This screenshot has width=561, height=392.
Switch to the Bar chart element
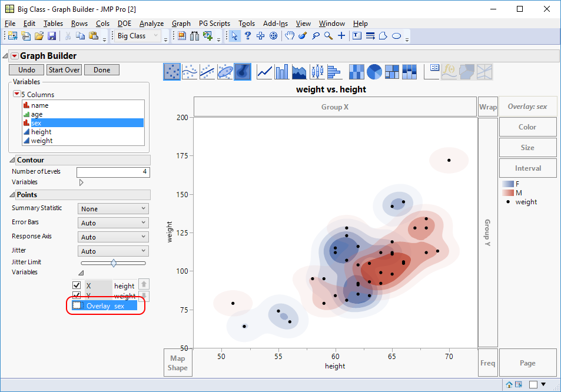point(281,71)
